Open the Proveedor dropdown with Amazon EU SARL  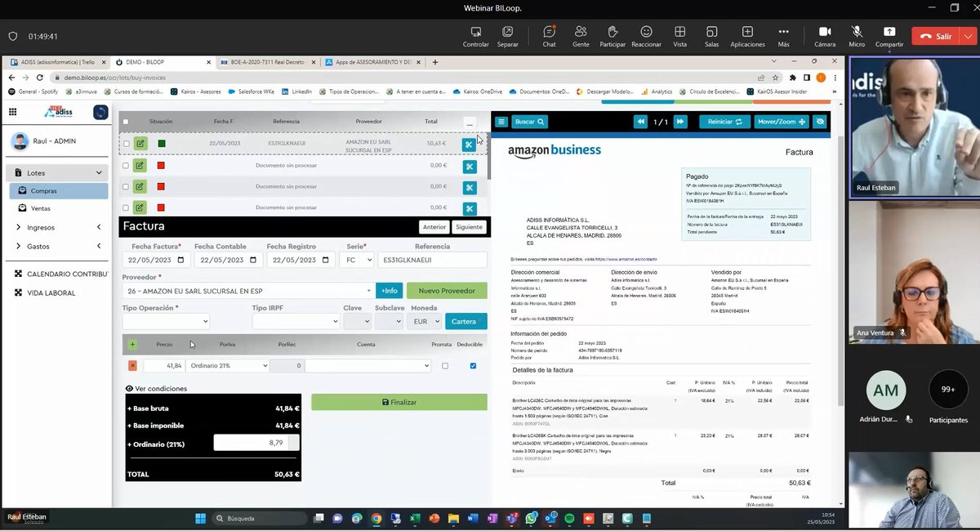[247, 291]
